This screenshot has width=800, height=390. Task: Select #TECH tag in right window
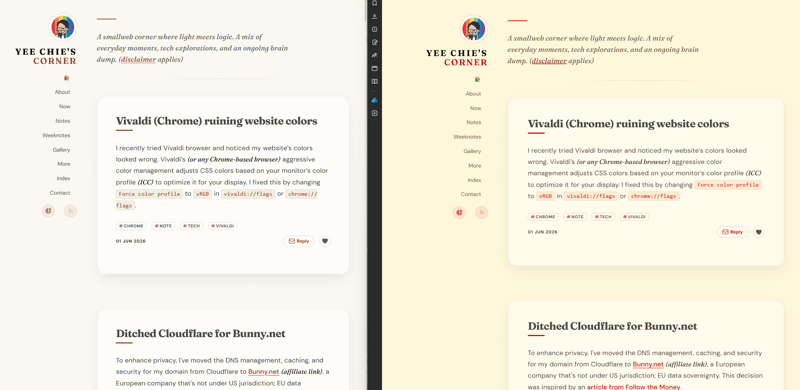tap(603, 217)
